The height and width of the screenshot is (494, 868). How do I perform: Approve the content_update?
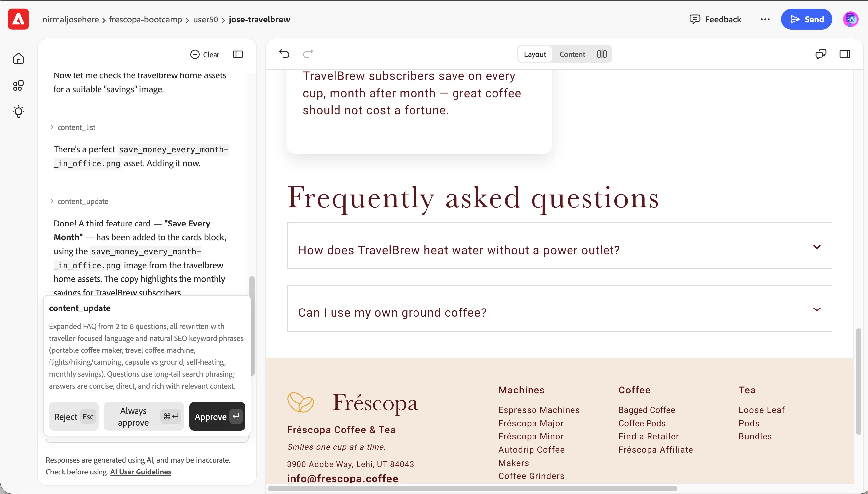pos(217,417)
